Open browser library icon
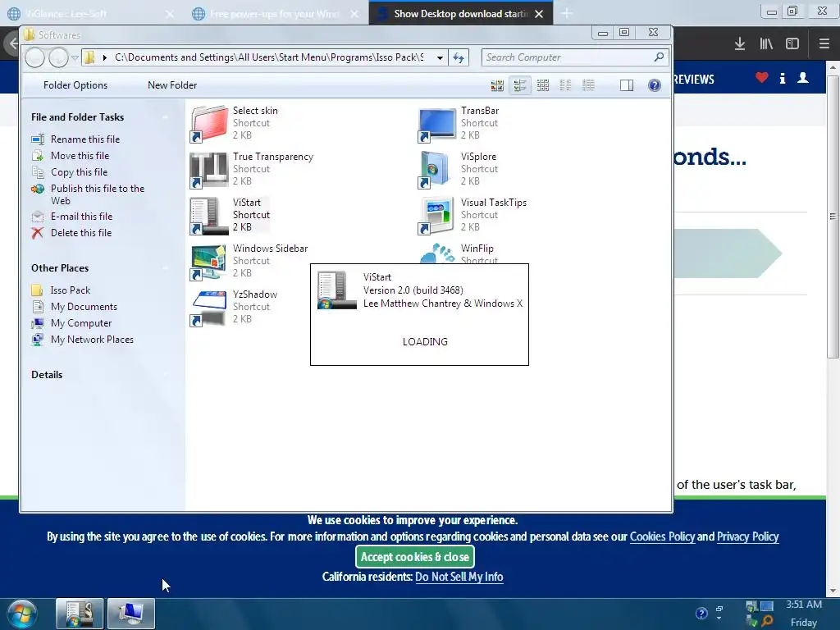 coord(766,44)
